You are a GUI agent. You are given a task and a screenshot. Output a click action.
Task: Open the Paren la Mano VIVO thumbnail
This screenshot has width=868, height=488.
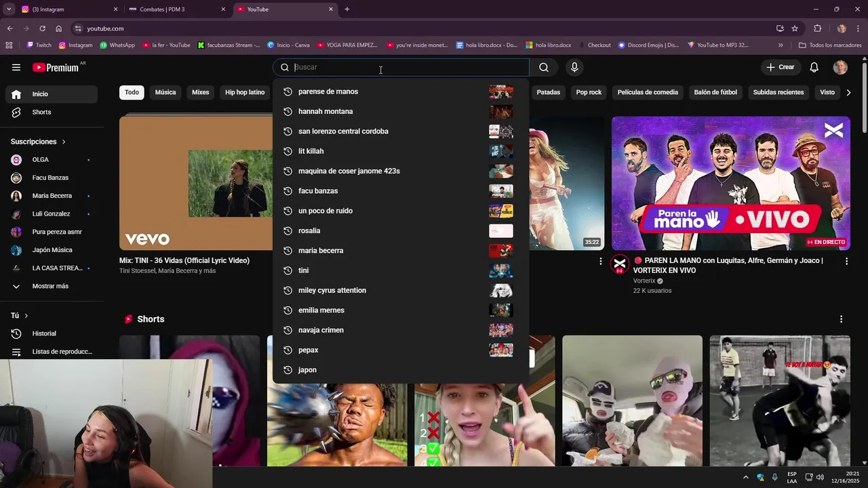click(x=731, y=183)
